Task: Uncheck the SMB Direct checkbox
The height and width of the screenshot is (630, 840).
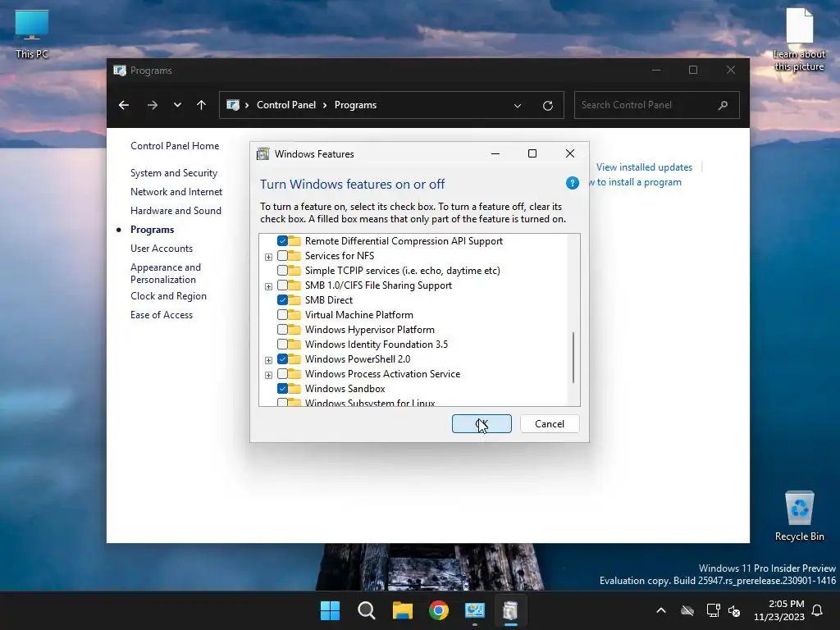Action: [282, 300]
